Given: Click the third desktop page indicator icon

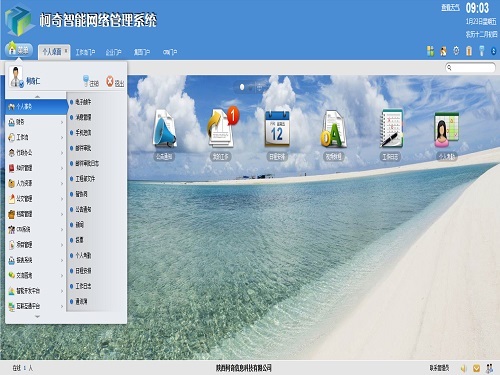Looking at the screenshot, I should coord(259,87).
